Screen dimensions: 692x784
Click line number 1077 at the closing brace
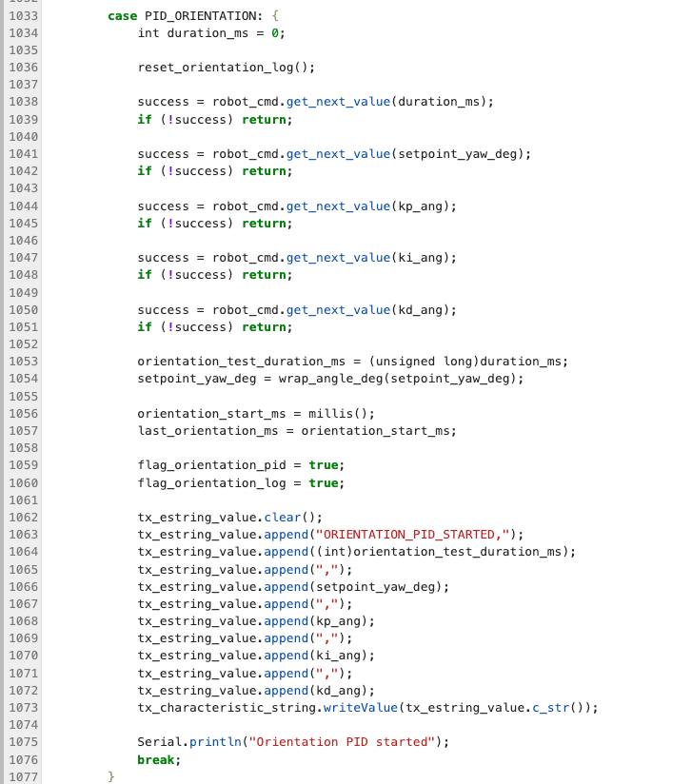click(x=23, y=776)
